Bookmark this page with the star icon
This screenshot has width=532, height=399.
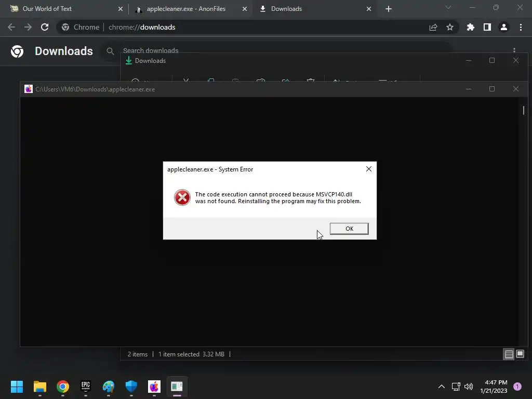coord(450,27)
